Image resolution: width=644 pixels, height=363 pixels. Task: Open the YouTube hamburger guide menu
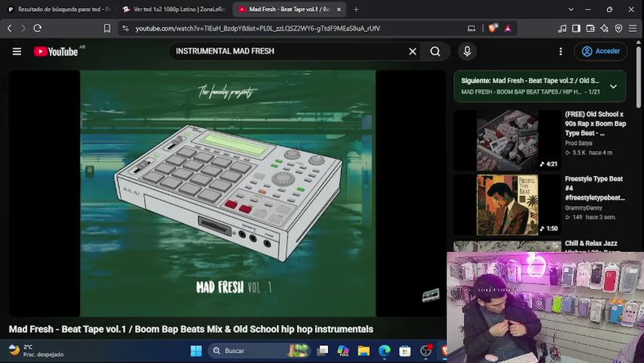coord(17,51)
